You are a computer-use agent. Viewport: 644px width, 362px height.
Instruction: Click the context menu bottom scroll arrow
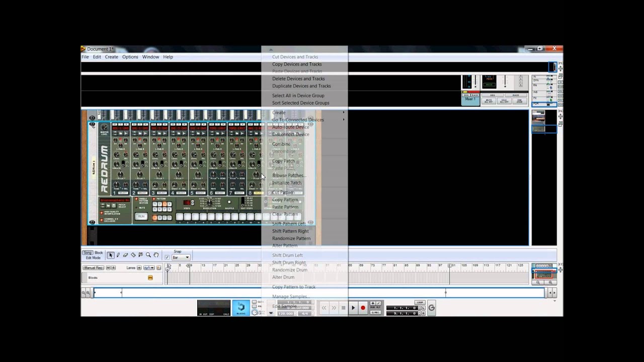pos(271,313)
